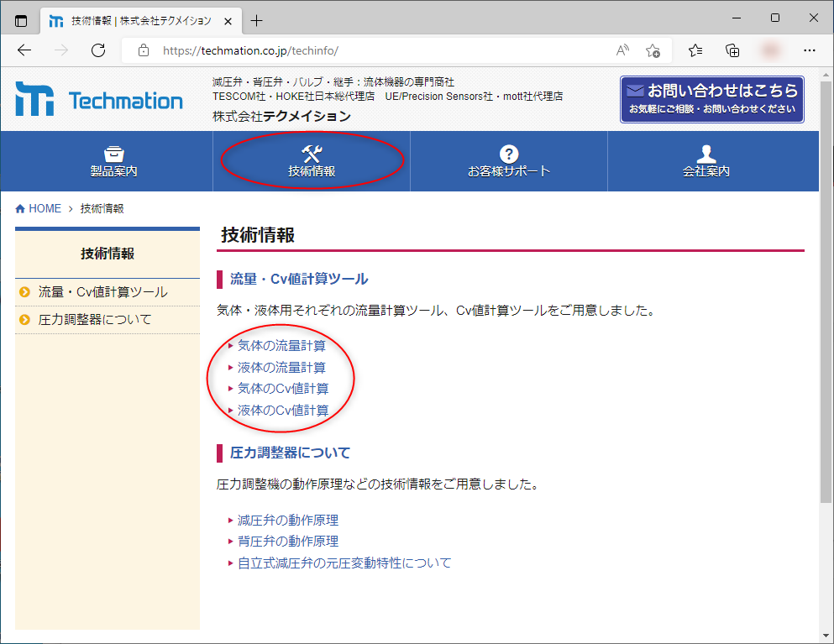Open the Read aloud (A) icon in address bar
The height and width of the screenshot is (644, 834).
click(x=622, y=50)
